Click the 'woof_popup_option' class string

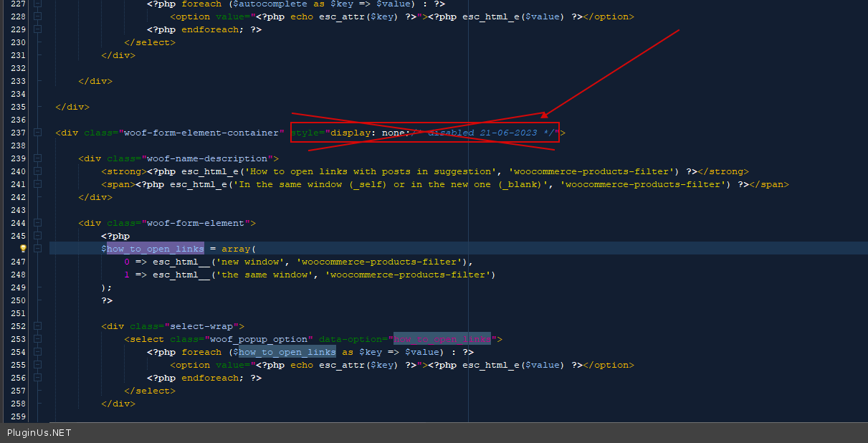pos(261,339)
